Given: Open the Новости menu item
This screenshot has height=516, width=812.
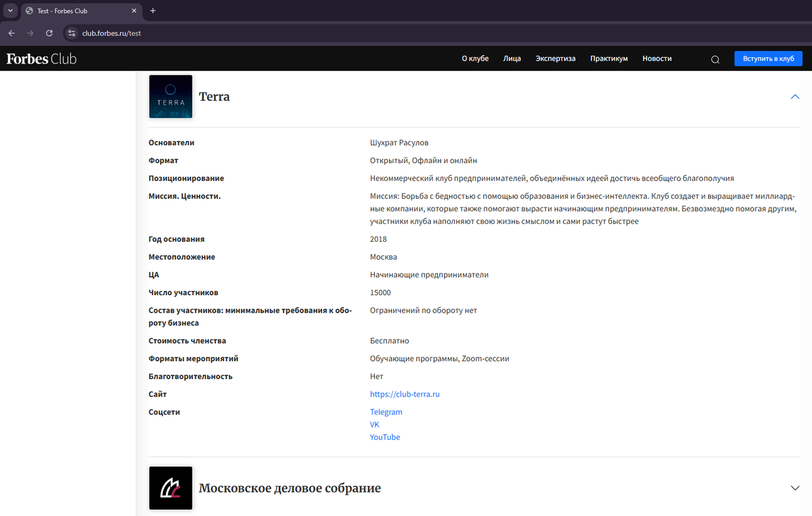Looking at the screenshot, I should click(657, 58).
